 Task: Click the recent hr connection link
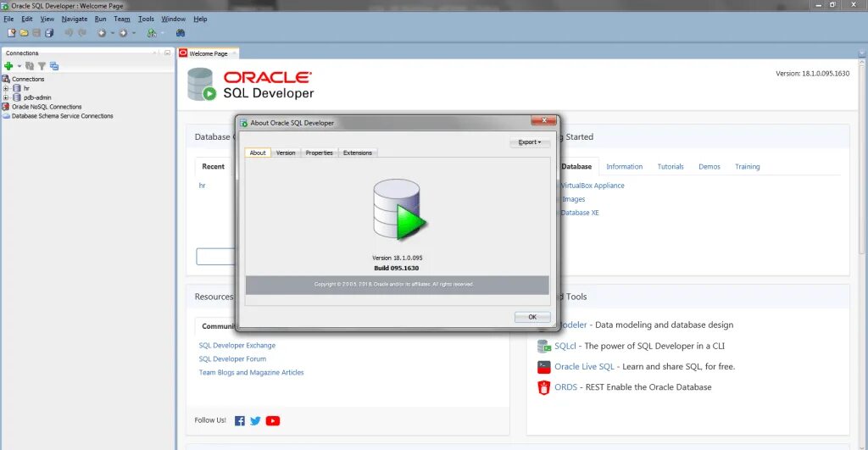[202, 186]
